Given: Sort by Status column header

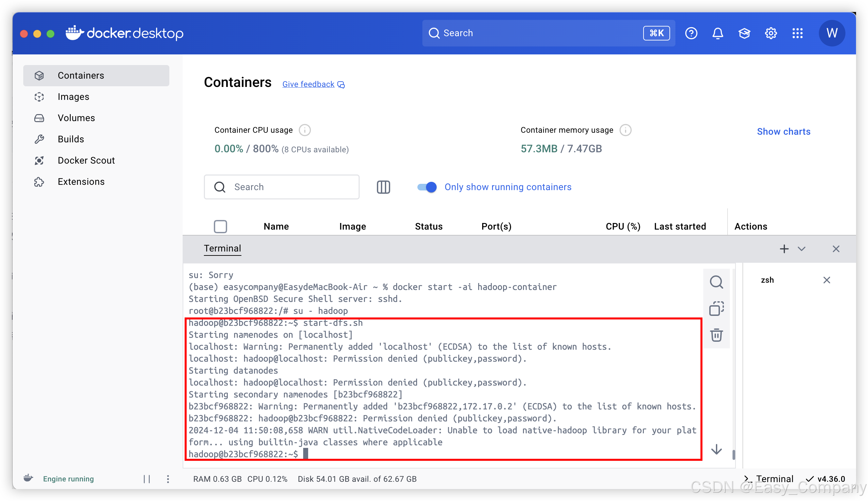Looking at the screenshot, I should 428,226.
